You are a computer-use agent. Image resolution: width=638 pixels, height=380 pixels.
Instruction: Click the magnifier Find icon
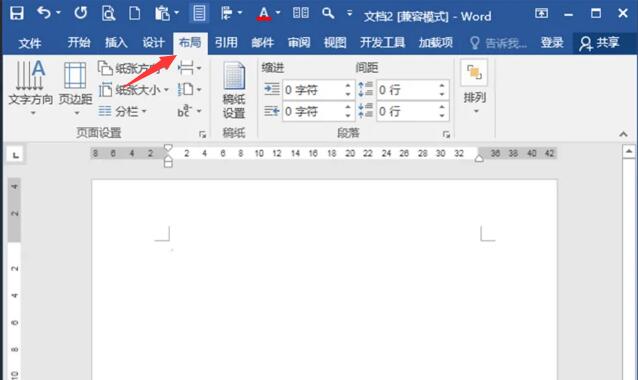pyautogui.click(x=328, y=13)
